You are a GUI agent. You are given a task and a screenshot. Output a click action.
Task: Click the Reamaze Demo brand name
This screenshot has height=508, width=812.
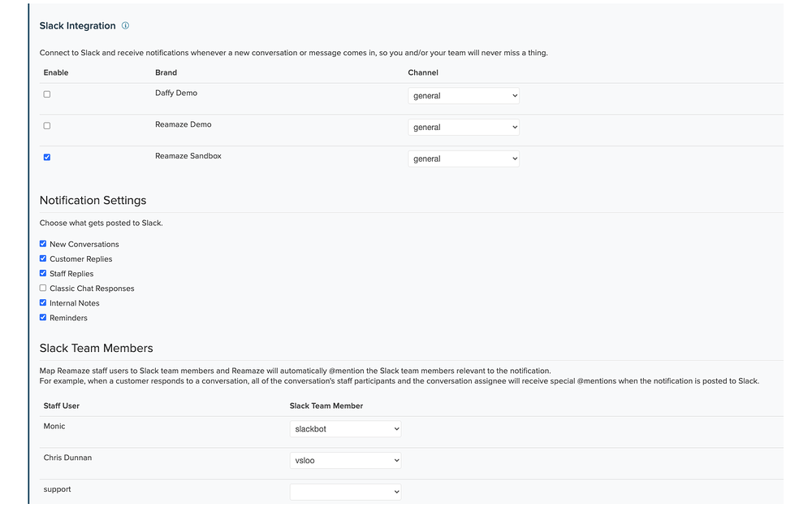click(x=184, y=124)
